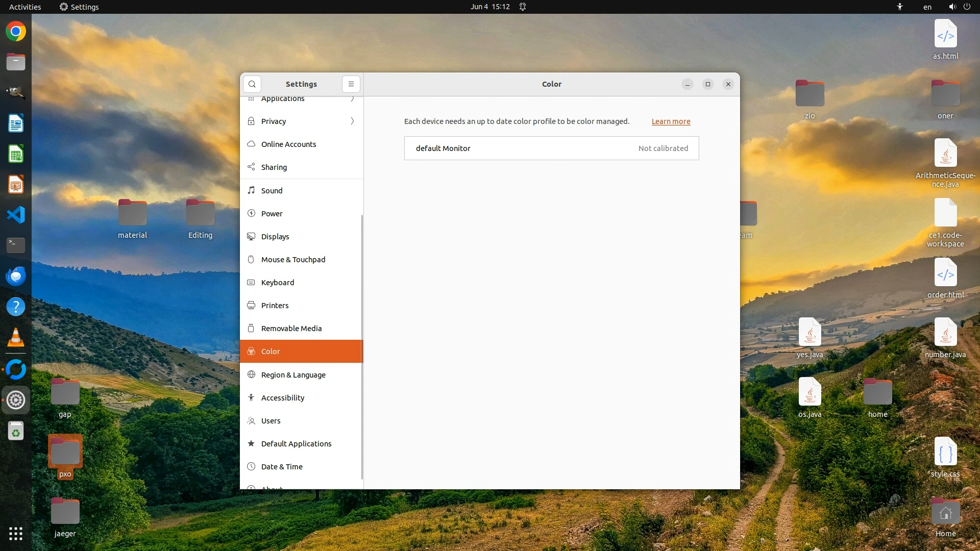
Task: Click the Sound music note icon
Action: pyautogui.click(x=251, y=190)
